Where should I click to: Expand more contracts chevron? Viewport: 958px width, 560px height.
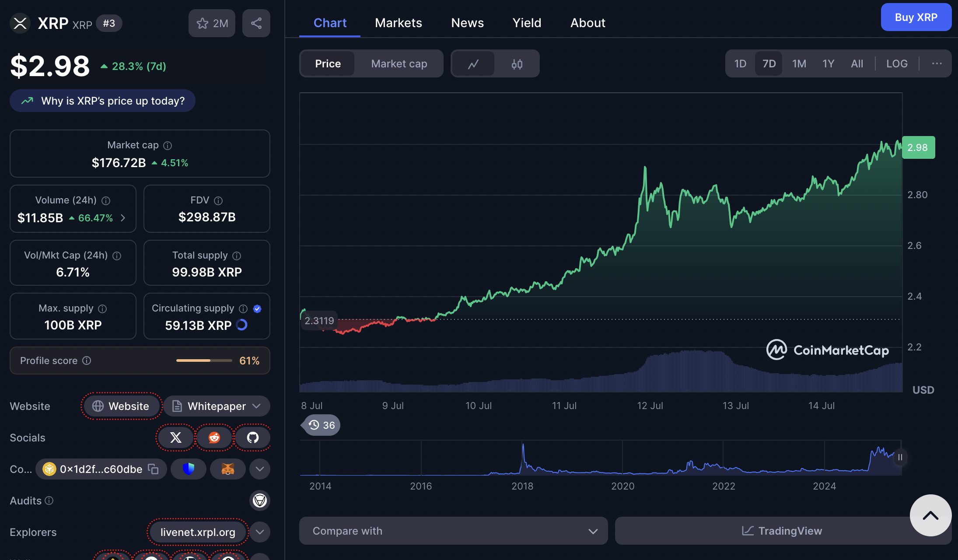pyautogui.click(x=260, y=469)
